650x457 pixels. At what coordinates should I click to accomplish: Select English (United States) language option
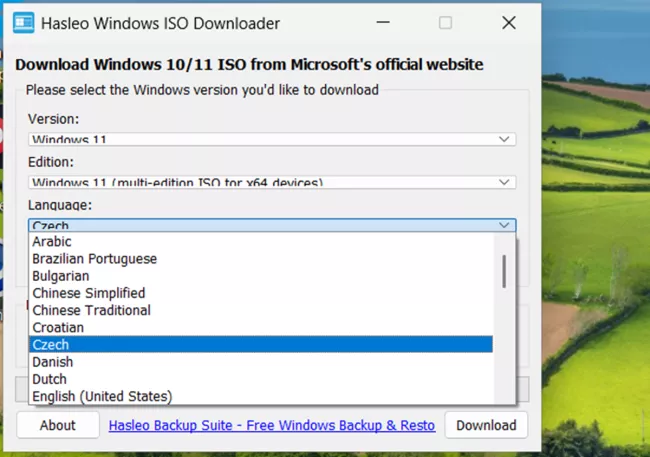coord(261,396)
